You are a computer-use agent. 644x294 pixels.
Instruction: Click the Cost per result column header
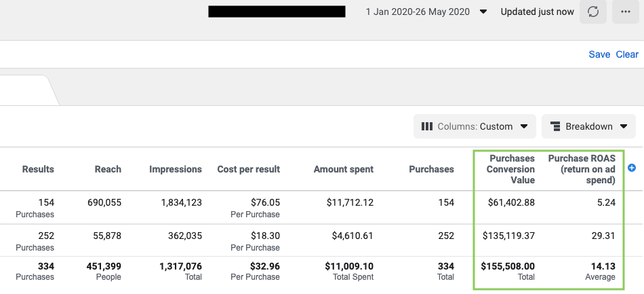248,169
